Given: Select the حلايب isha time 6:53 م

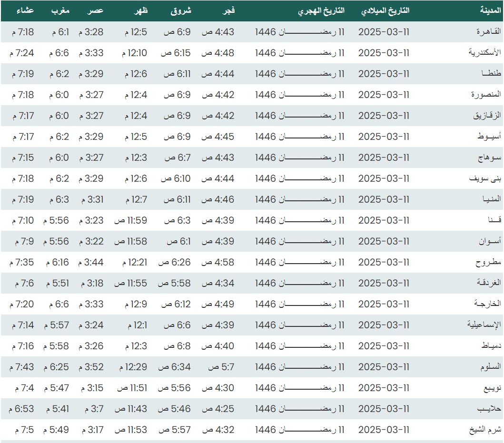Looking at the screenshot, I should (x=22, y=409).
